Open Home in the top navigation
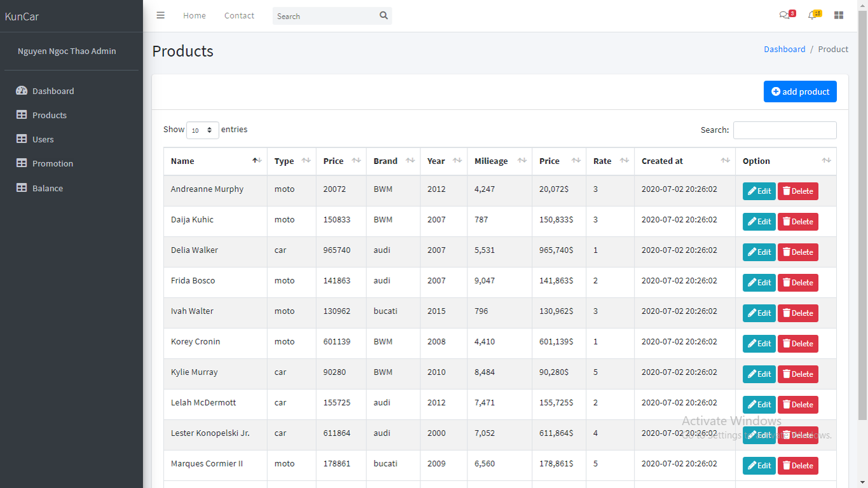The width and height of the screenshot is (868, 488). [x=195, y=16]
